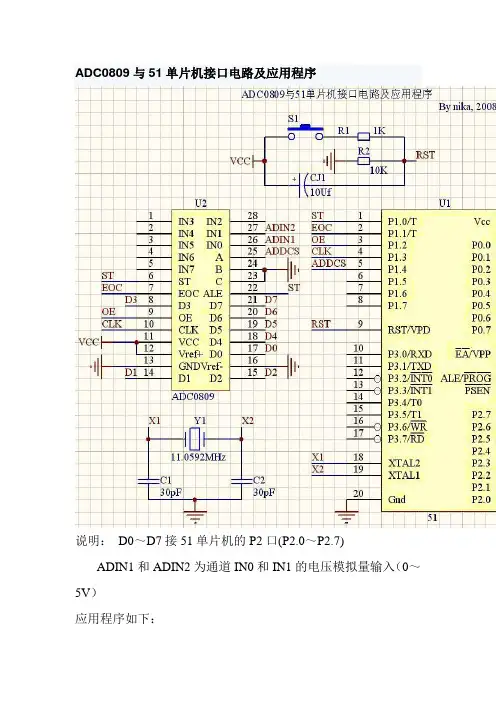This screenshot has height=702, width=496.
Task: Select the Y1 crystal oscillator symbol
Action: (195, 439)
